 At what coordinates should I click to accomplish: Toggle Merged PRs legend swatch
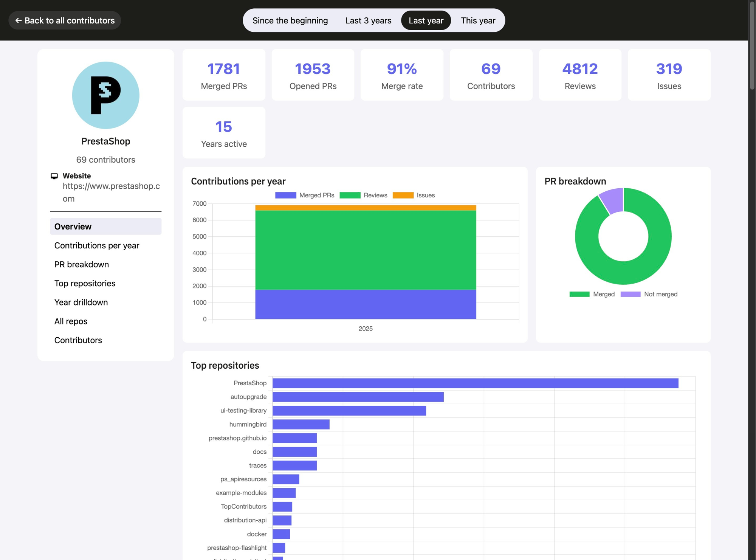pyautogui.click(x=286, y=195)
